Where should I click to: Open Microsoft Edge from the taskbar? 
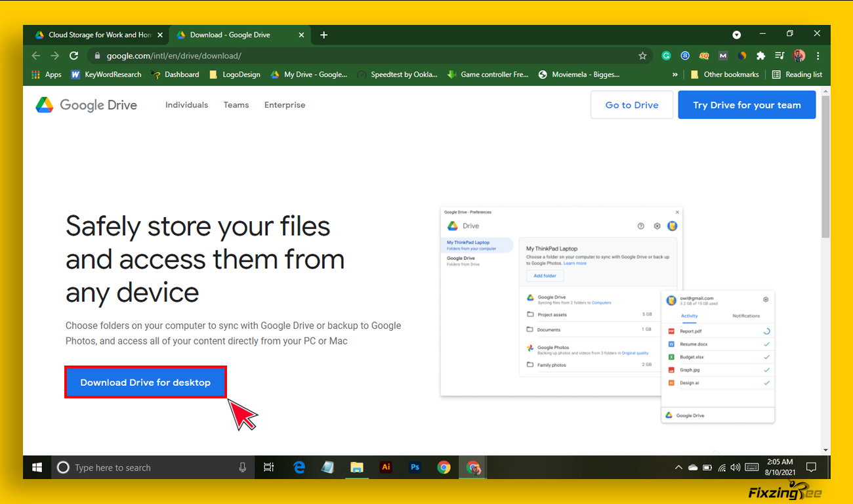point(299,467)
